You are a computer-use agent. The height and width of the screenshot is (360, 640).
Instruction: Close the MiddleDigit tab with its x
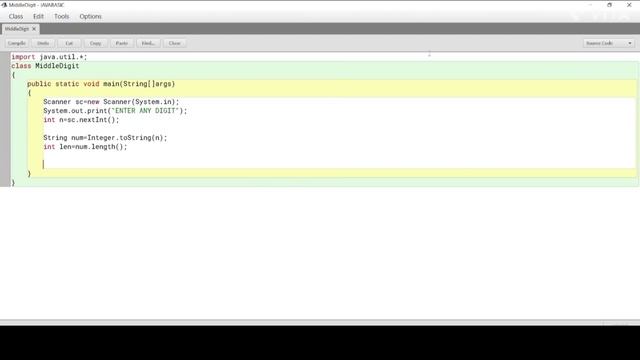click(34, 29)
